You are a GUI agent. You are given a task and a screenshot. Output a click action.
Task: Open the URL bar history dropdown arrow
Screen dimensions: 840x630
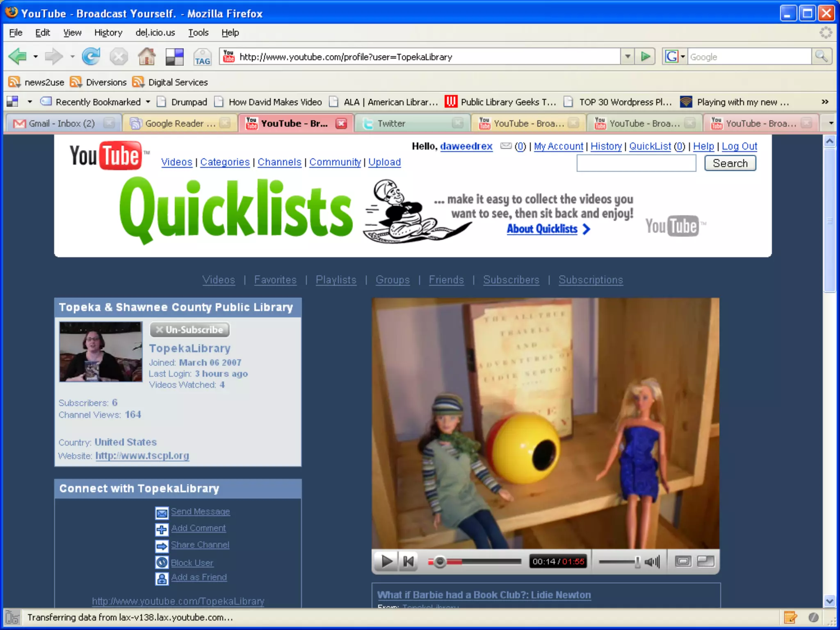point(627,57)
